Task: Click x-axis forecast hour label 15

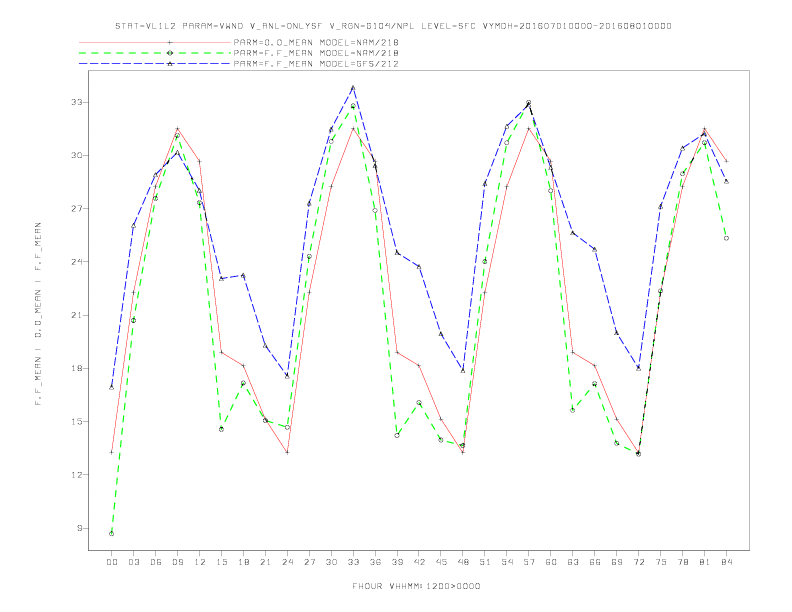Action: (221, 562)
